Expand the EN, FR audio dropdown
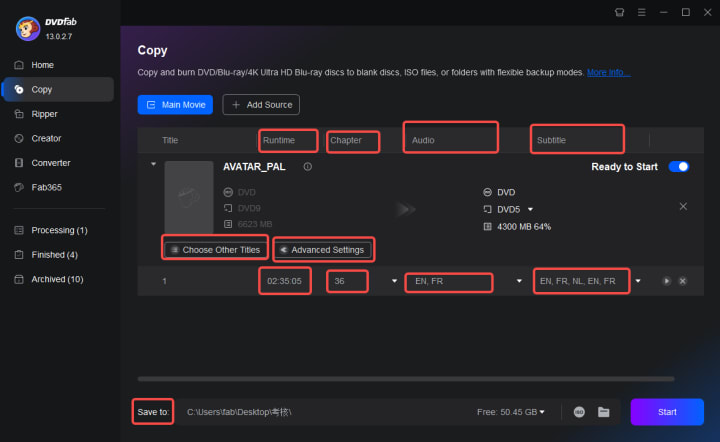Viewport: 720px width, 442px height. (519, 281)
